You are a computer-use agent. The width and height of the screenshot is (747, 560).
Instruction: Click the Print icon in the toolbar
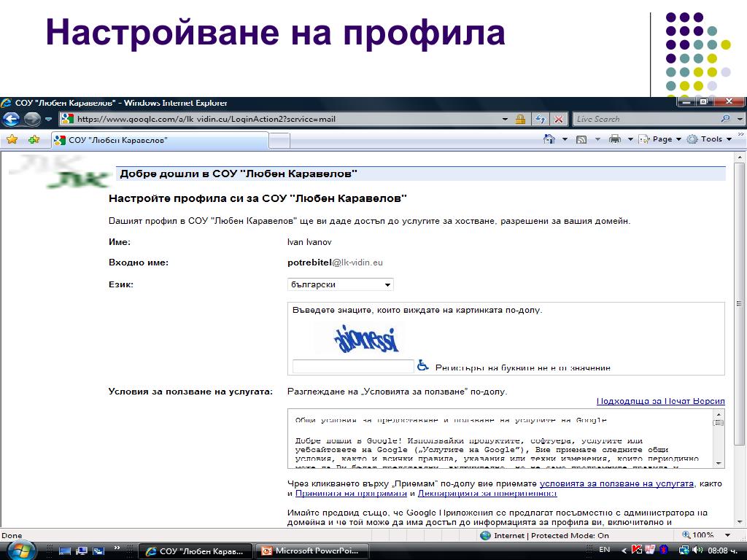pyautogui.click(x=615, y=139)
